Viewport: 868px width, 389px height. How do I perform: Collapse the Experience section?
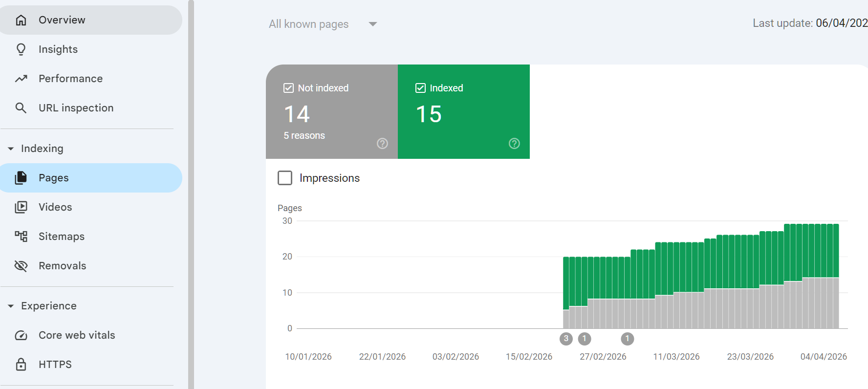pos(11,306)
